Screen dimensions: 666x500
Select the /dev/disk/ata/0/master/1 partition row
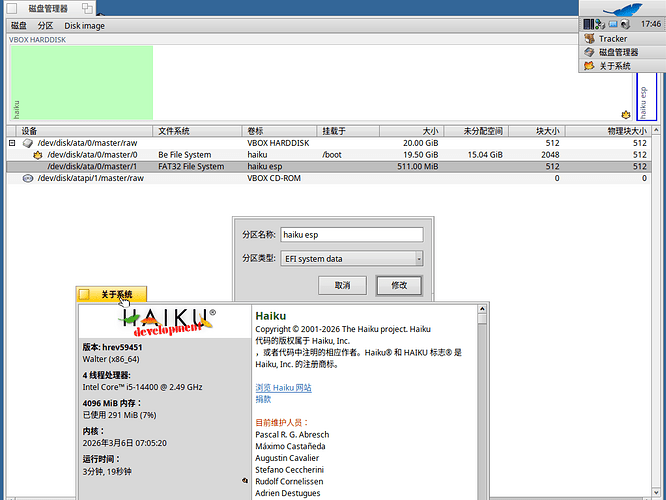[92, 167]
